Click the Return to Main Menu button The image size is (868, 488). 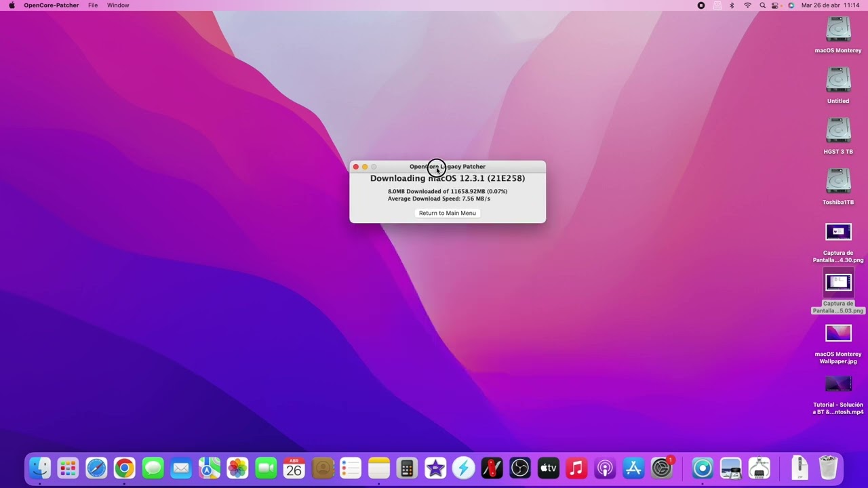[447, 213]
